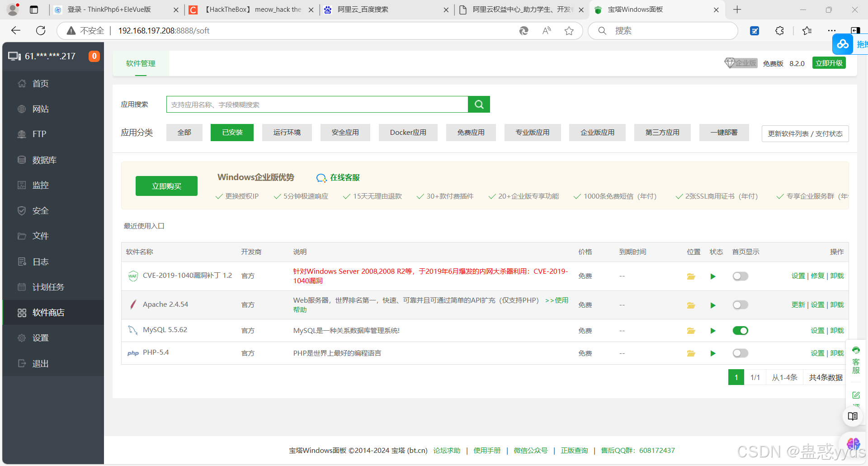
Task: Click page number 1 in pagination
Action: click(x=736, y=377)
